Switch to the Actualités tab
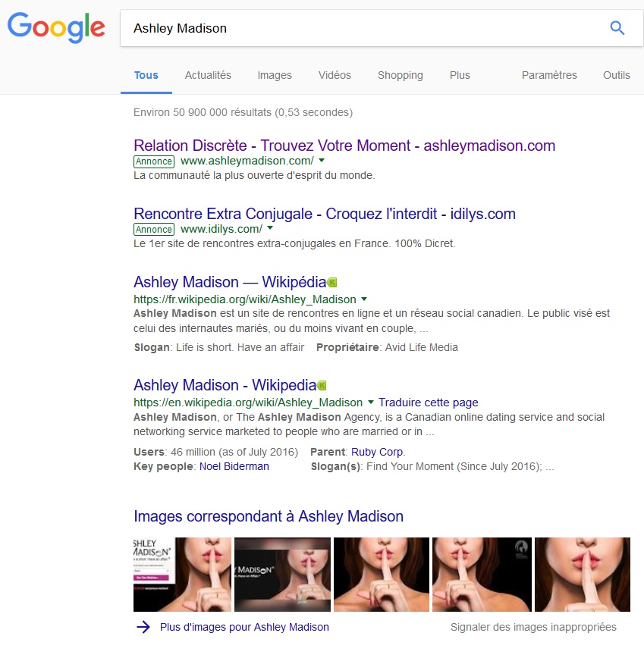644x658 pixels. [208, 75]
